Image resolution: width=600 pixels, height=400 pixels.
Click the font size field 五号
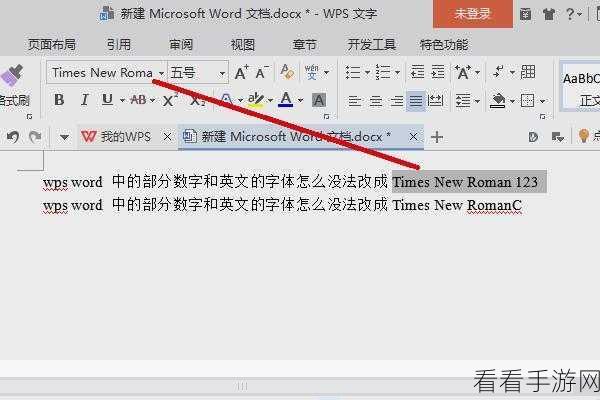(192, 72)
